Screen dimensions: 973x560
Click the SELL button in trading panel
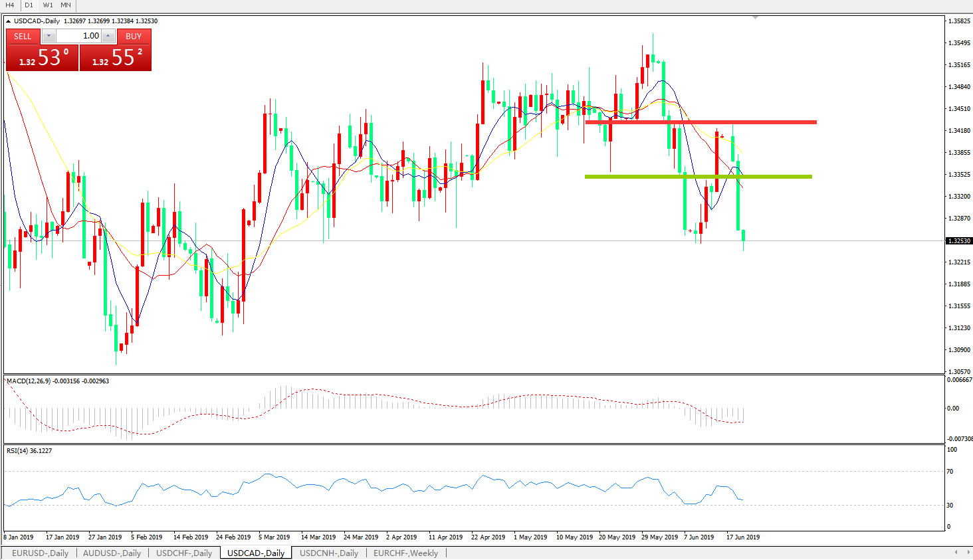(23, 37)
